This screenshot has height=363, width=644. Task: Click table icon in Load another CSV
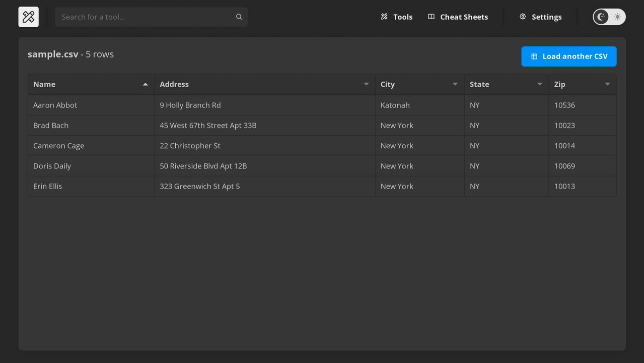click(x=534, y=56)
